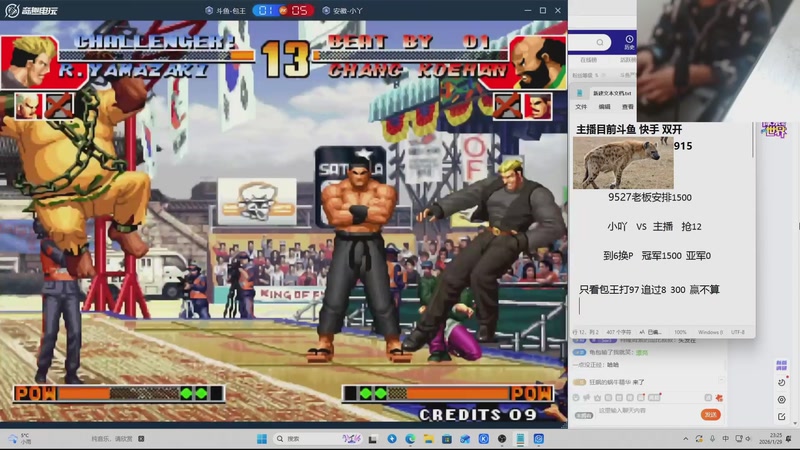Click '9527老板安排1500' text line
The width and height of the screenshot is (800, 450).
(650, 197)
